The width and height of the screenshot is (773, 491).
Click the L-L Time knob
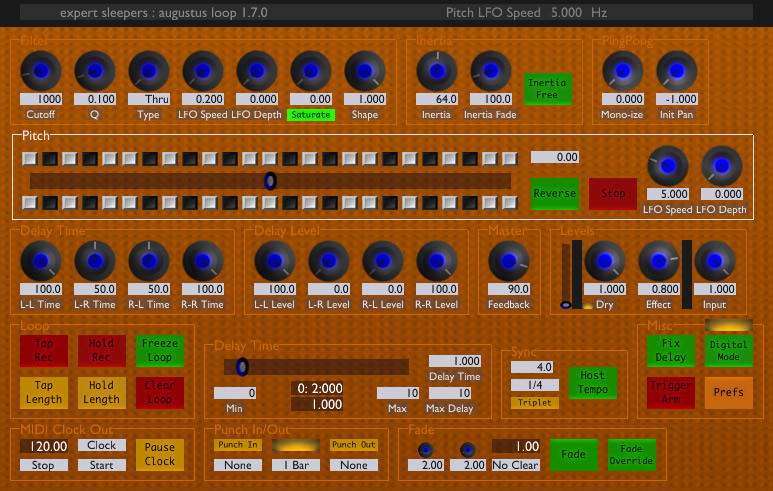[41, 261]
